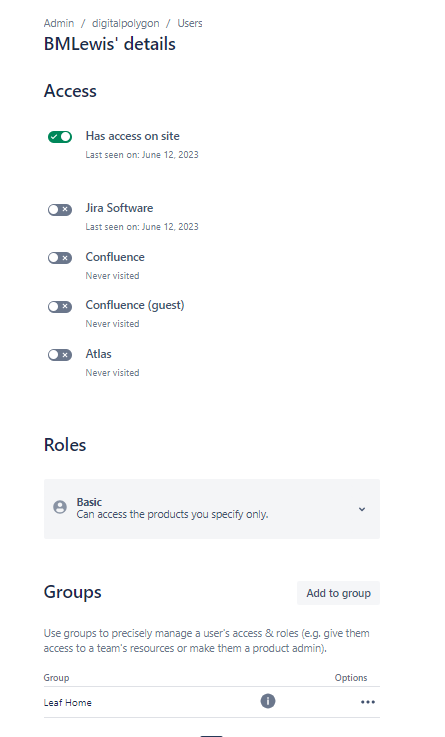The height and width of the screenshot is (737, 445).
Task: Open digitalpolygon breadcrumb link
Action: point(125,23)
